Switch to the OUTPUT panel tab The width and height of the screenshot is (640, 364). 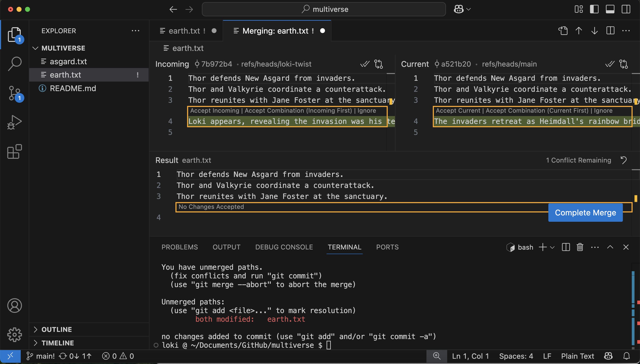point(226,247)
